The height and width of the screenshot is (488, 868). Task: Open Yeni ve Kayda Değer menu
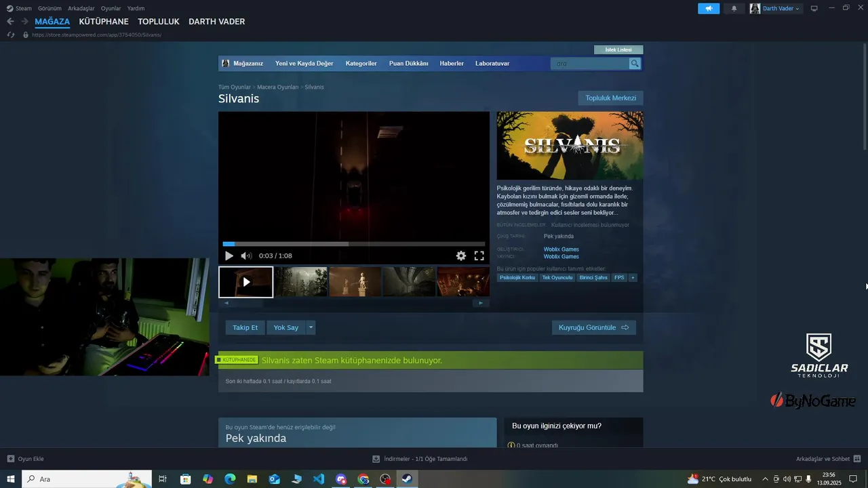click(304, 64)
